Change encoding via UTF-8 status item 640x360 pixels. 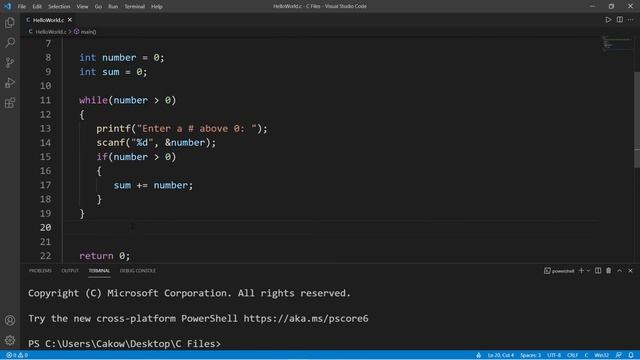554,355
